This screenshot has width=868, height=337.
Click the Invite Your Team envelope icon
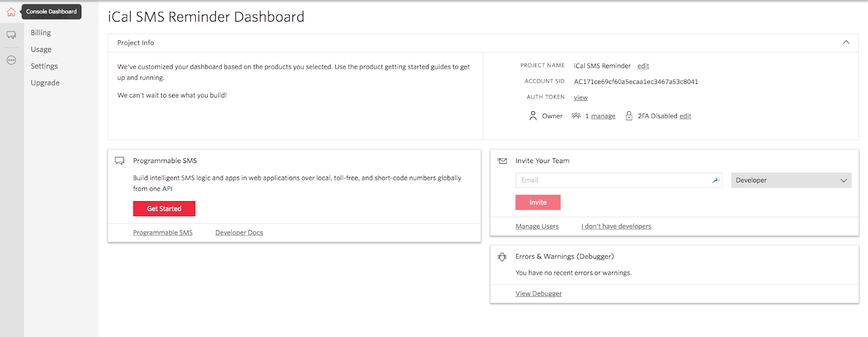tap(502, 161)
